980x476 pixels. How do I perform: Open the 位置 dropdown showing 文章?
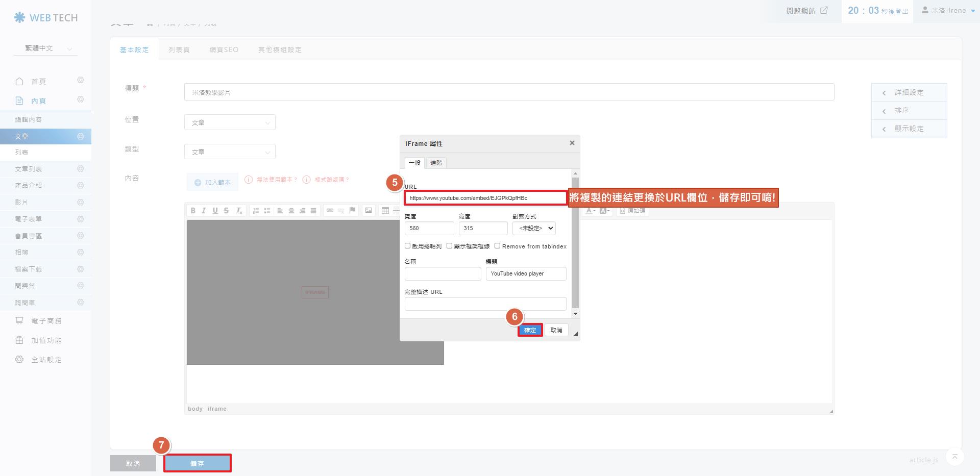pyautogui.click(x=230, y=122)
